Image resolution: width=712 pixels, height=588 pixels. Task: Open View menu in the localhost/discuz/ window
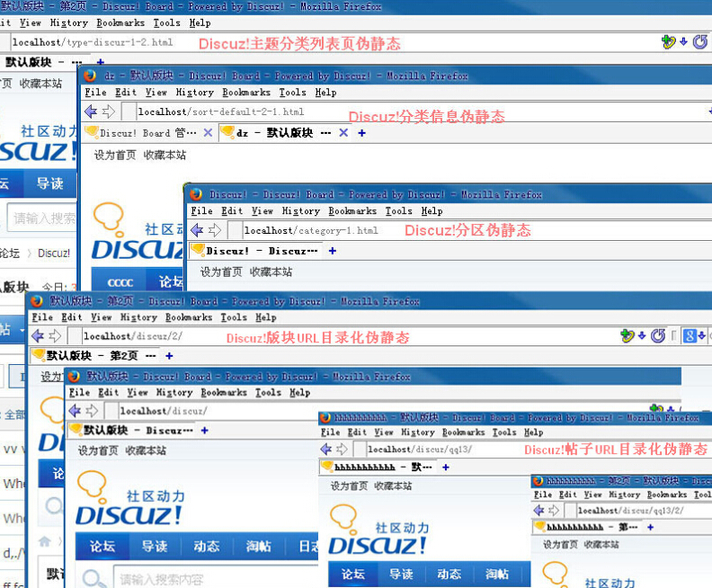coord(138,392)
